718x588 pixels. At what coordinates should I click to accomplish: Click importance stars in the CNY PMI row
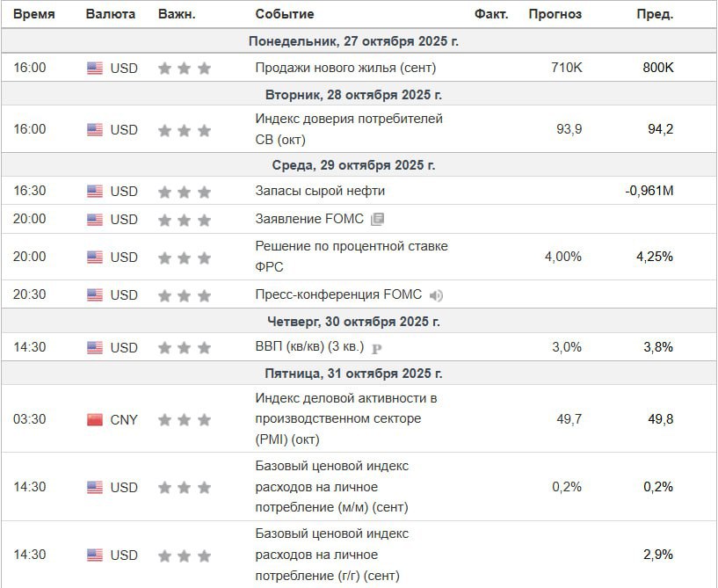click(185, 420)
